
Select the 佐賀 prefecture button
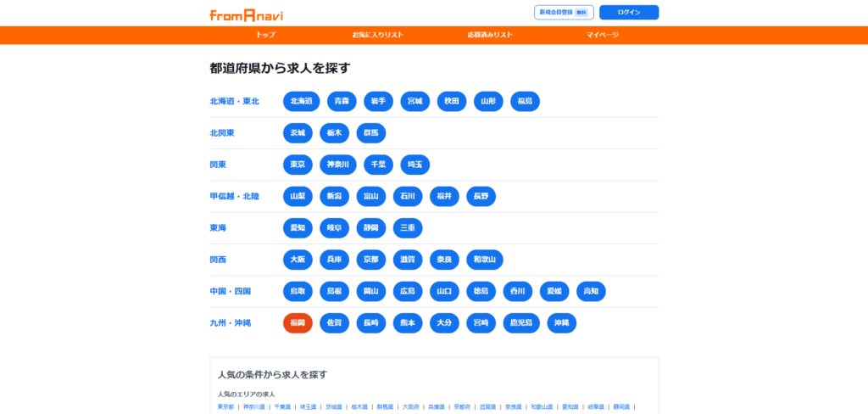coord(334,322)
